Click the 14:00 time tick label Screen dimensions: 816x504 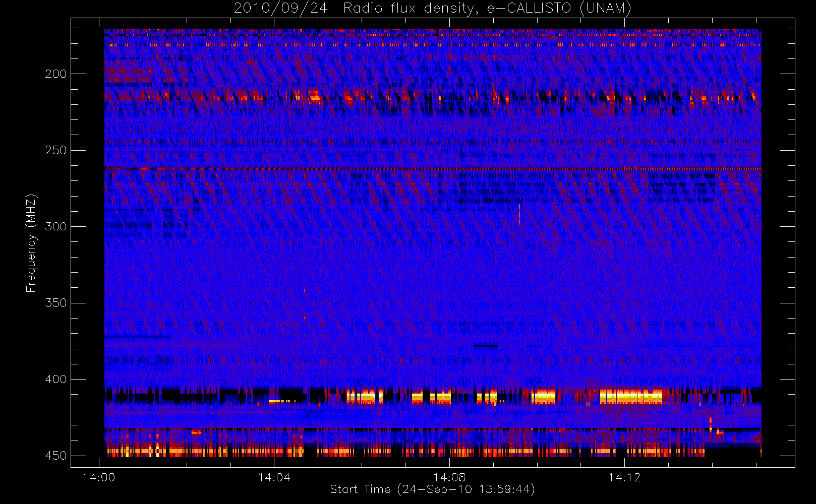pos(99,477)
